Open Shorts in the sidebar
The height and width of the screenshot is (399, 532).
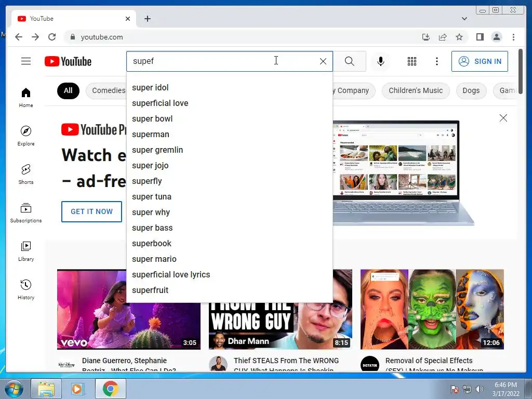26,174
